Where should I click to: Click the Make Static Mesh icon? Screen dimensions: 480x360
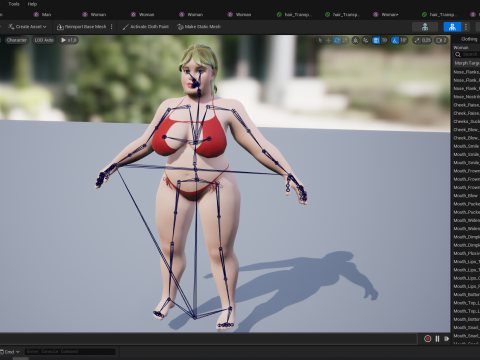[180, 27]
